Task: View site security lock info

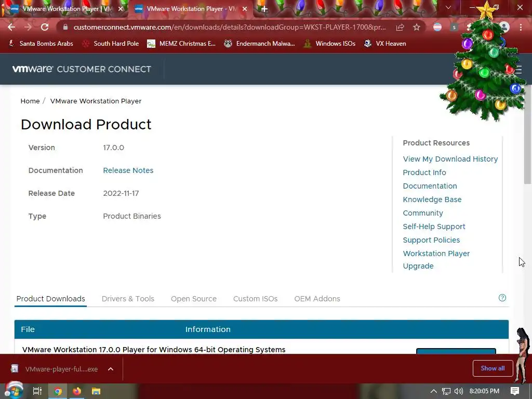Action: (x=65, y=27)
